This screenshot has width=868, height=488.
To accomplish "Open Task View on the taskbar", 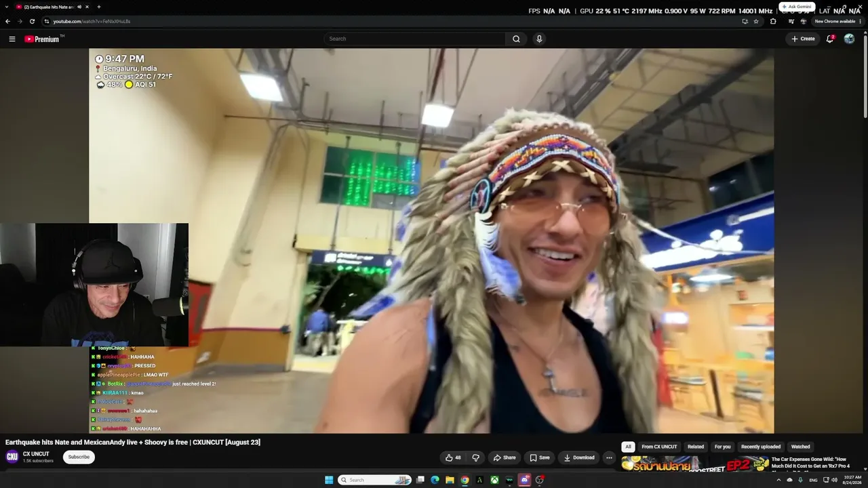I will pos(420,480).
